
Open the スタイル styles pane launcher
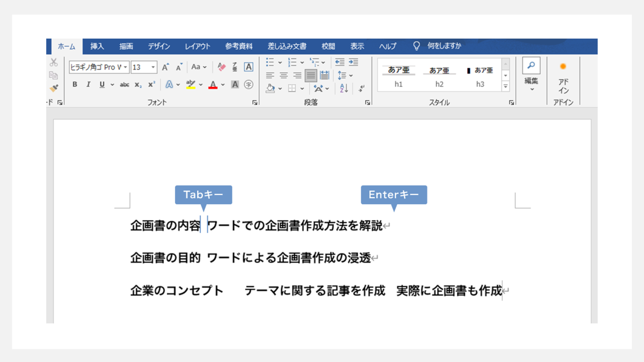[511, 103]
